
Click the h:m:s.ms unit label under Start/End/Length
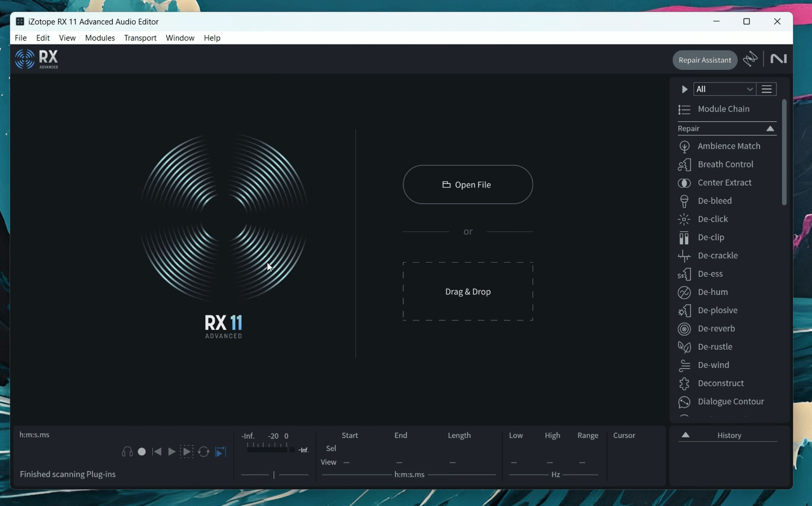tap(409, 475)
